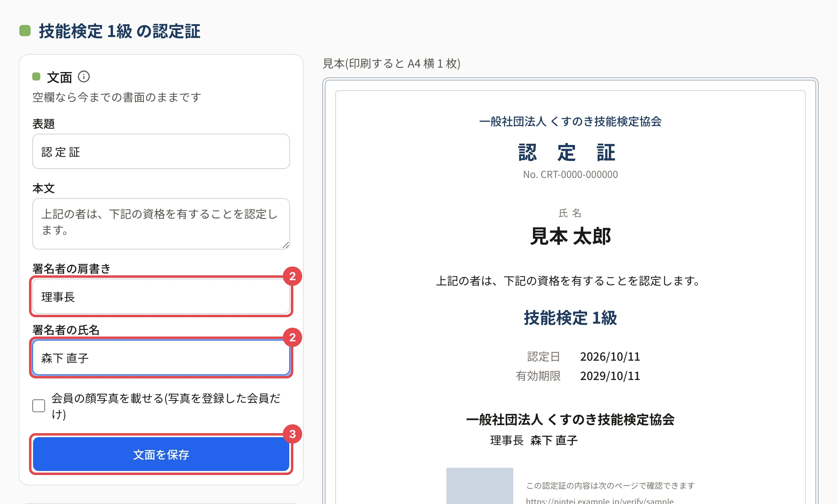Click preview body text 上記の者は、下記の資格を有する

pyautogui.click(x=568, y=281)
